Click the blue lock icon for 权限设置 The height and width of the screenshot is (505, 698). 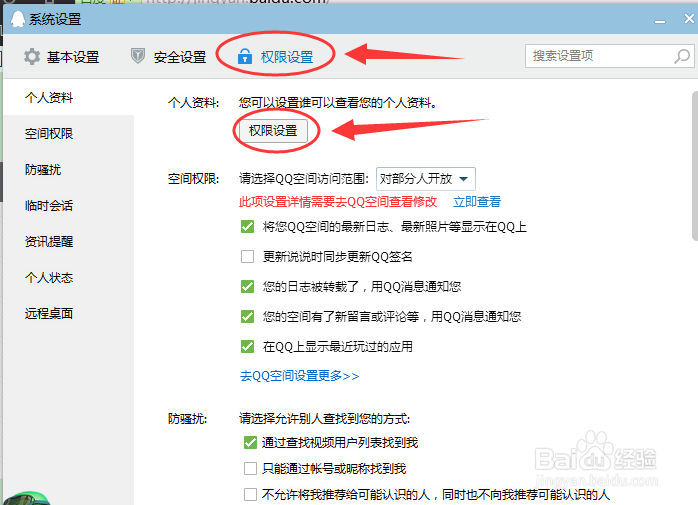pos(245,57)
